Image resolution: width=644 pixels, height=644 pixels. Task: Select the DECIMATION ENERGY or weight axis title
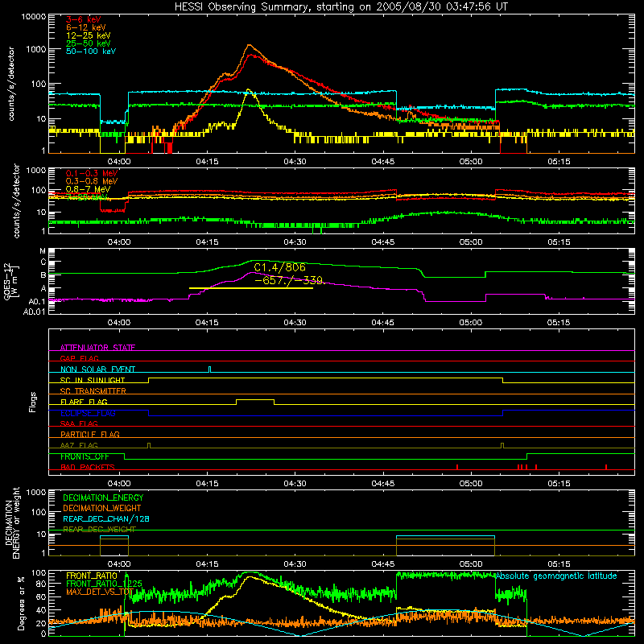click(x=12, y=522)
